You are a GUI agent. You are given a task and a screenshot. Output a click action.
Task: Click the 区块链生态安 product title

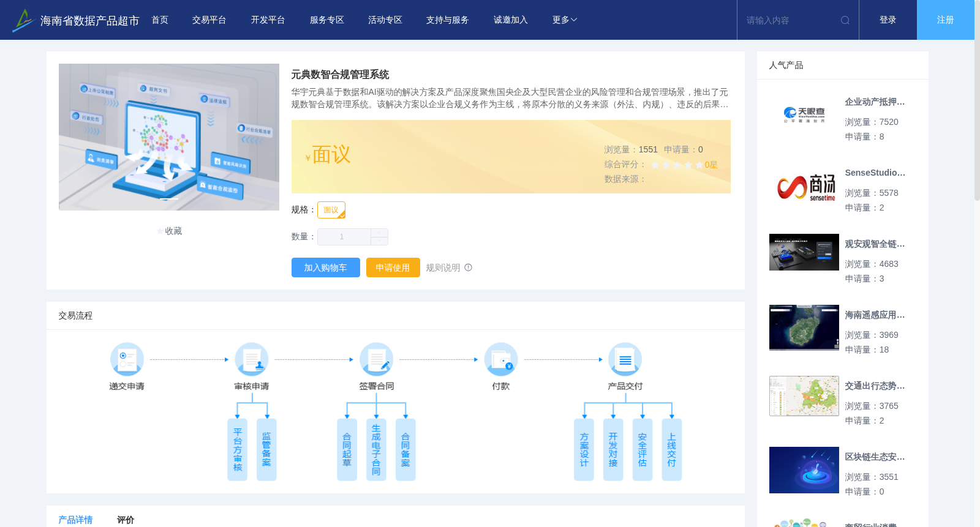tap(875, 457)
